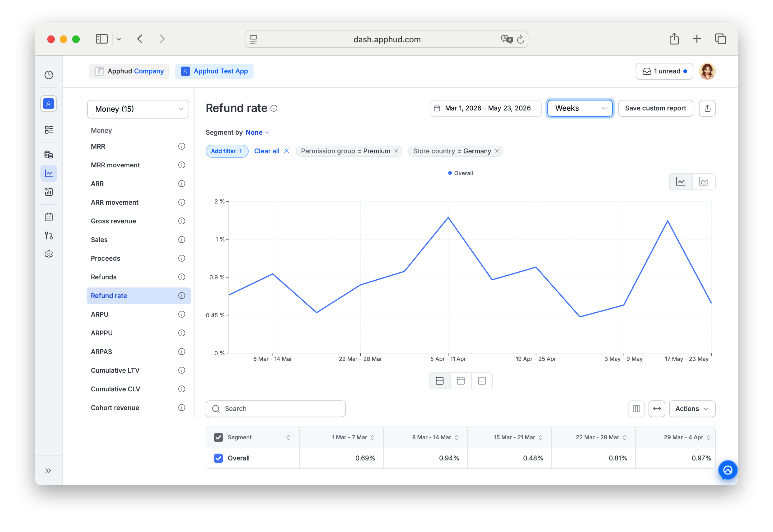Sort by 1 Mar - 7 Mar column
Image resolution: width=773 pixels, height=532 pixels.
click(x=373, y=438)
